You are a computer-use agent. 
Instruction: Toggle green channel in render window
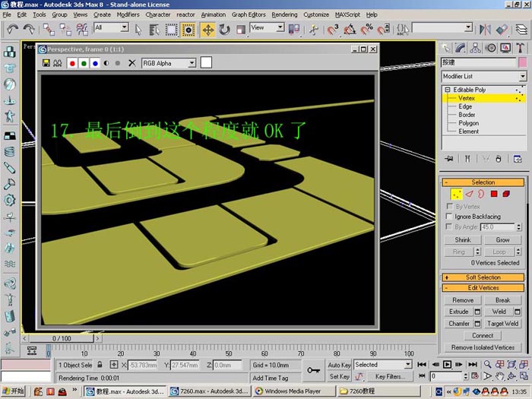[x=84, y=63]
